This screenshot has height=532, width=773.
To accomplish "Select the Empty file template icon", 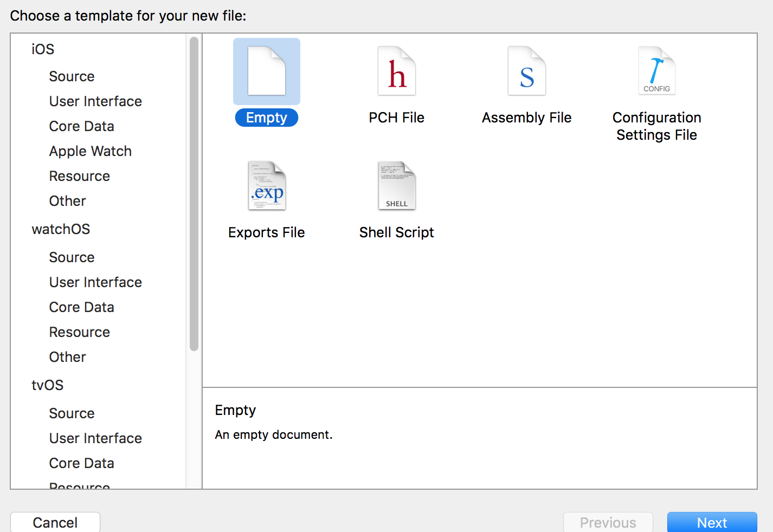I will click(267, 71).
